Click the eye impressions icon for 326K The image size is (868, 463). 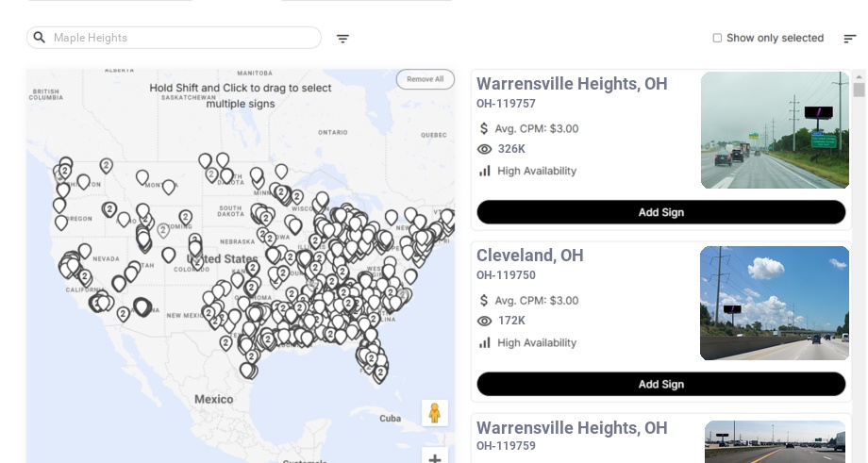485,149
